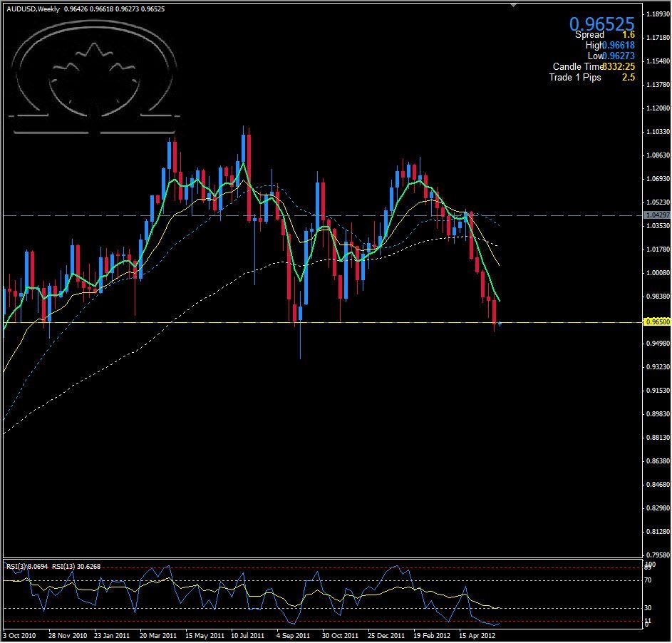
Task: Click the RSI 70 level label
Action: (648, 581)
